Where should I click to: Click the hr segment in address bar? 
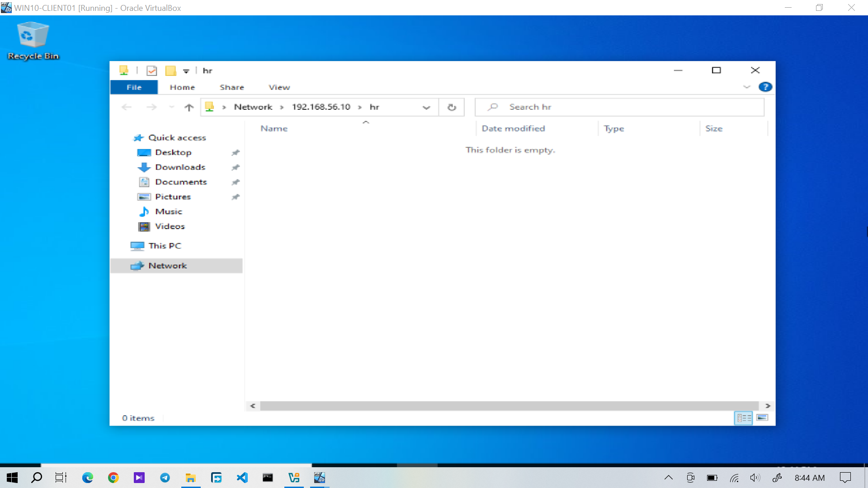pyautogui.click(x=374, y=107)
